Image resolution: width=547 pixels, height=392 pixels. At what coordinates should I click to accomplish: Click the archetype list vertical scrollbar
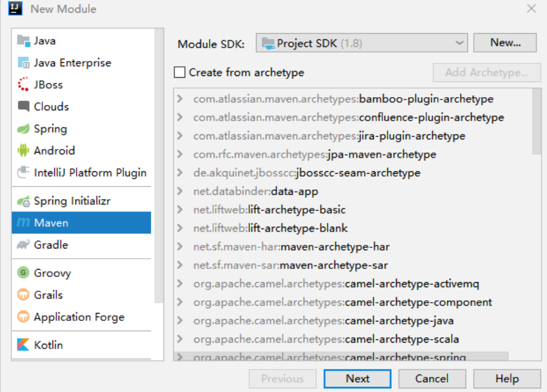(x=537, y=121)
